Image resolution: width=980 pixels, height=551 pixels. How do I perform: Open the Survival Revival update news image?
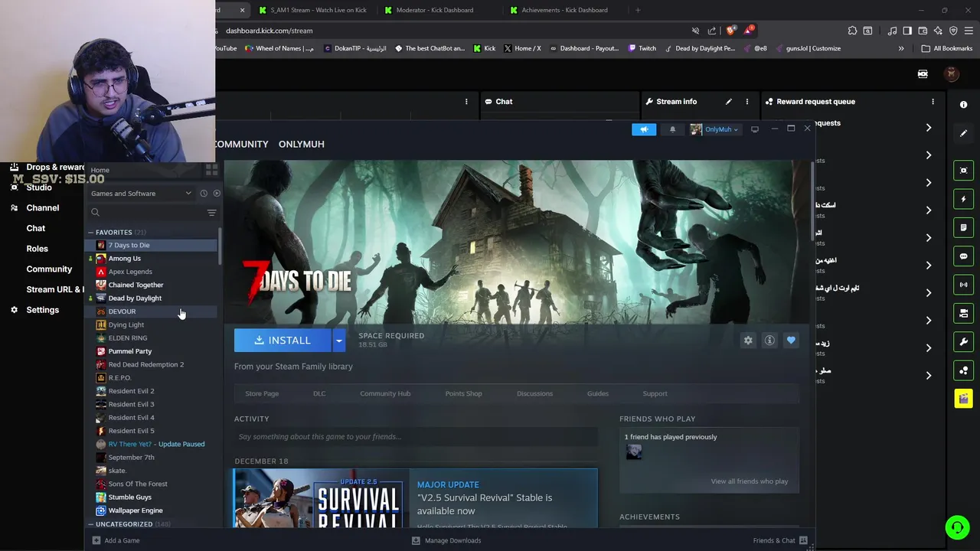tap(322, 498)
